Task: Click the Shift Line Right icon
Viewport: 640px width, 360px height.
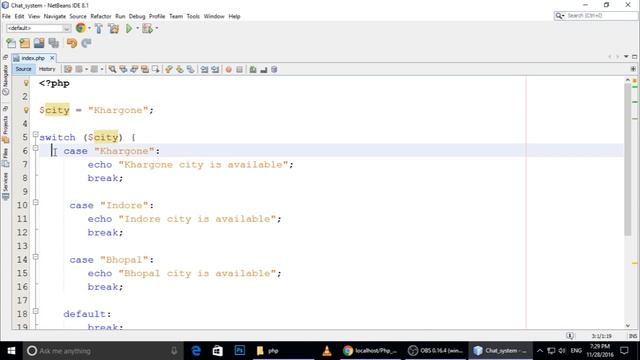Action: 215,69
